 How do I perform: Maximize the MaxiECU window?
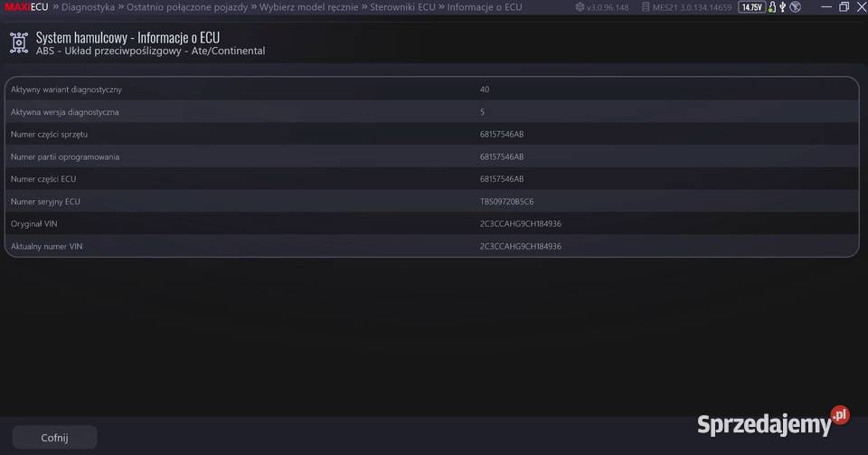click(843, 7)
